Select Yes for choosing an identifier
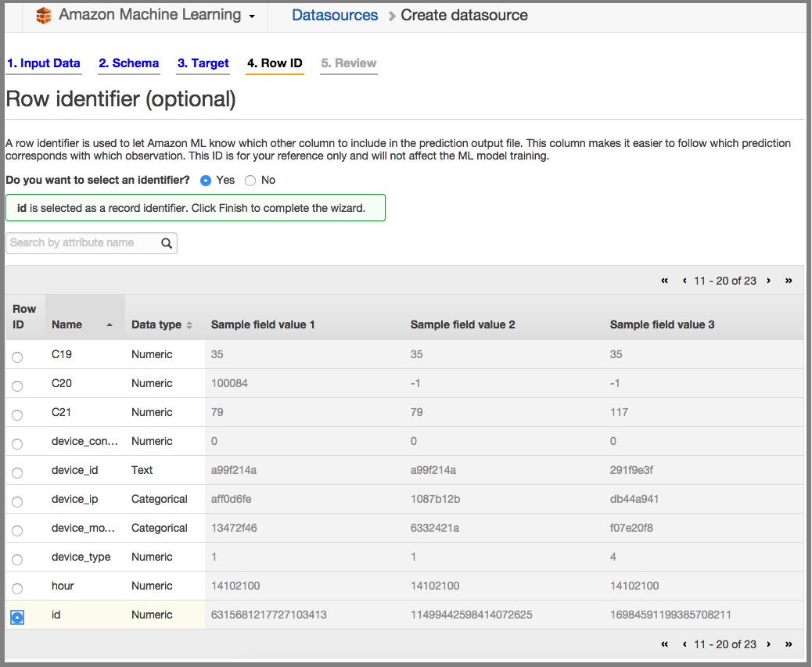Viewport: 812px width, 667px height. pyautogui.click(x=206, y=181)
